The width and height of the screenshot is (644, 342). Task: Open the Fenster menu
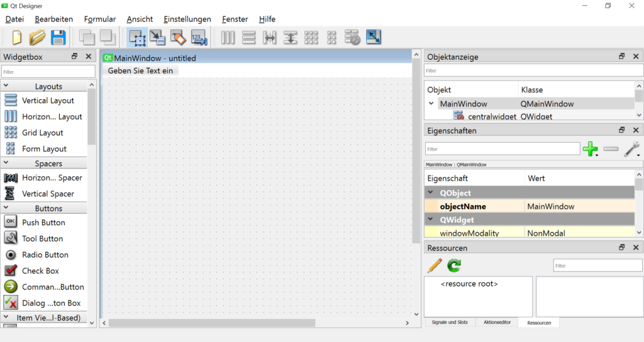(x=235, y=19)
